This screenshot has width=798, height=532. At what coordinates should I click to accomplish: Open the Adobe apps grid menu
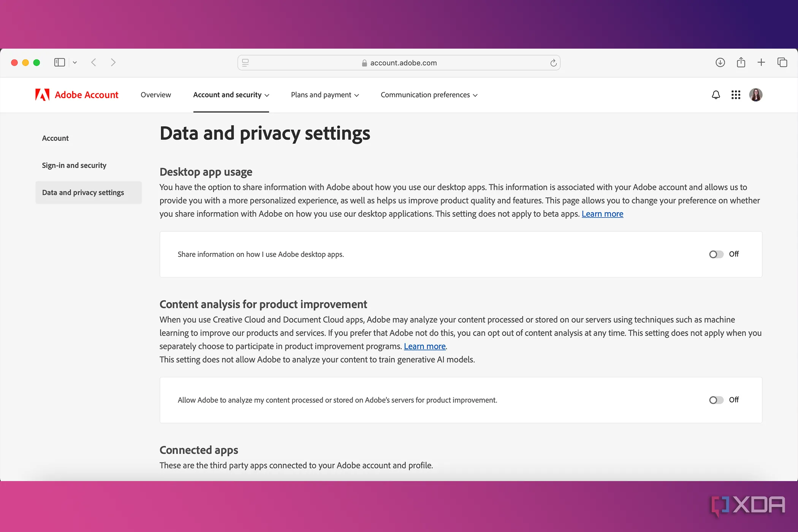[736, 95]
